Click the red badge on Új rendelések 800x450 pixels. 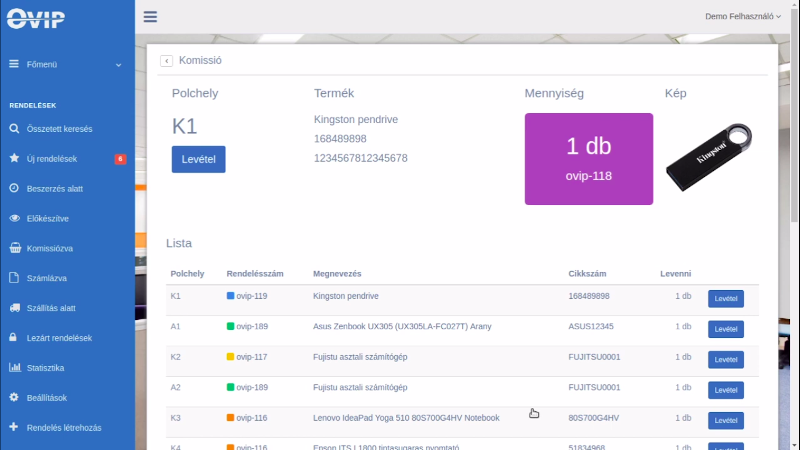click(120, 159)
